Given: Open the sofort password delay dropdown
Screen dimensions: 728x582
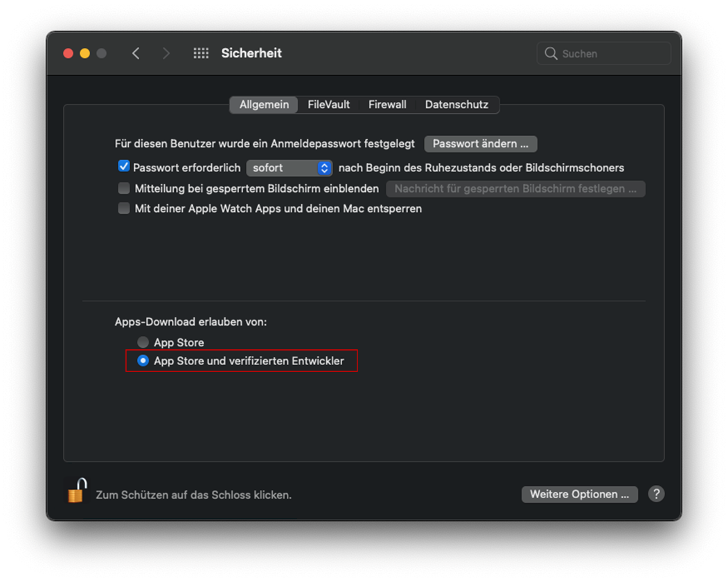Looking at the screenshot, I should pos(290,168).
